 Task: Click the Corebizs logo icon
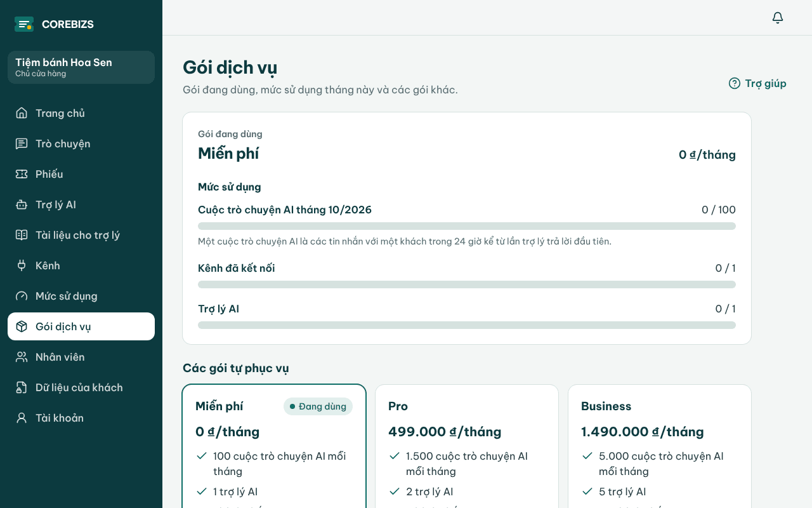[24, 24]
